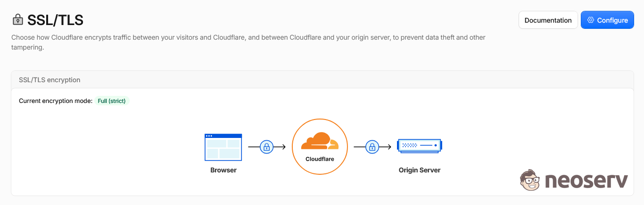Click the Origin Server label
The height and width of the screenshot is (205, 644).
[x=420, y=170]
